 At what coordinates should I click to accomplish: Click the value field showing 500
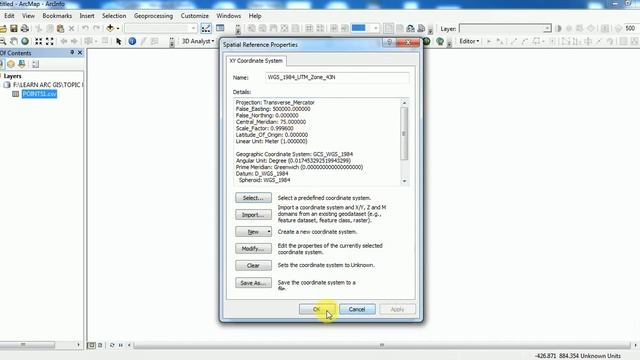[x=630, y=28]
